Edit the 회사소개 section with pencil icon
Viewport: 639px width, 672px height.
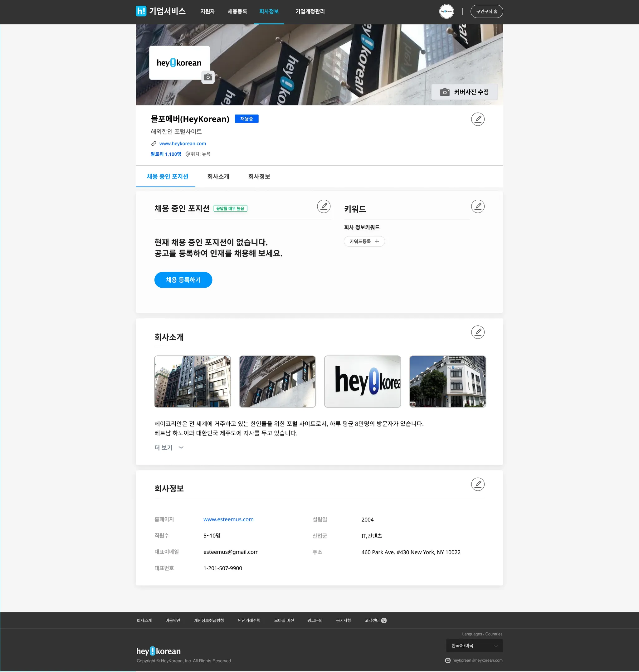478,332
